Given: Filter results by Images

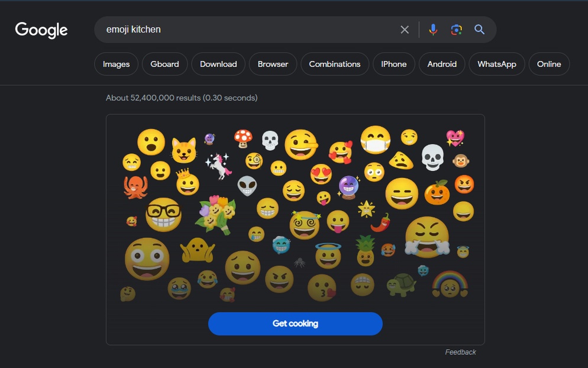Looking at the screenshot, I should 117,64.
